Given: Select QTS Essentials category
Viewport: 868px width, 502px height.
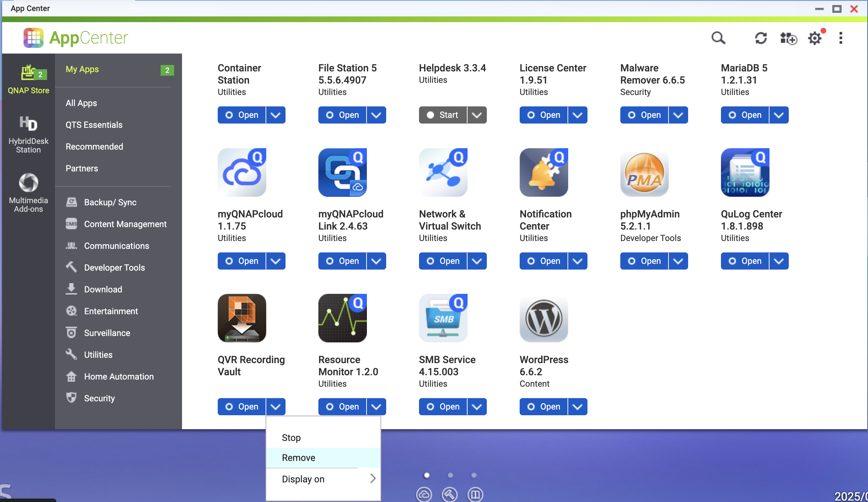Looking at the screenshot, I should pos(94,125).
